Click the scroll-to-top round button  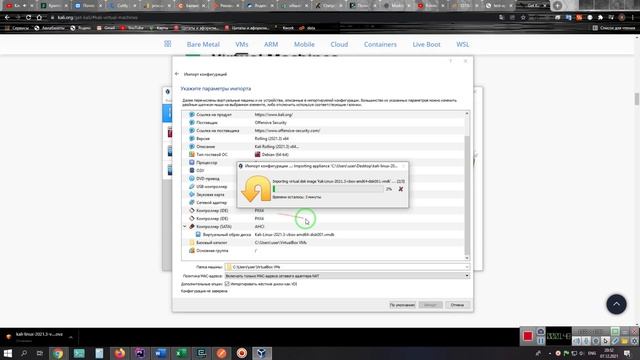tap(616, 304)
